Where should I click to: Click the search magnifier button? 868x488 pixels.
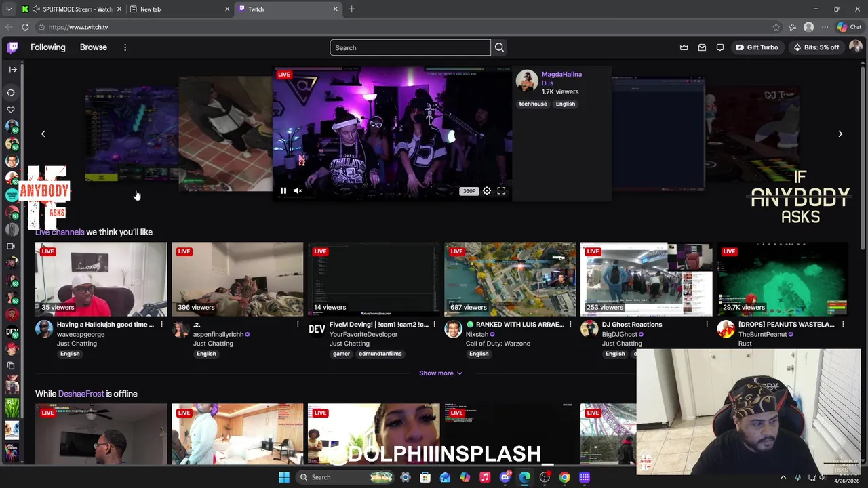coord(499,47)
